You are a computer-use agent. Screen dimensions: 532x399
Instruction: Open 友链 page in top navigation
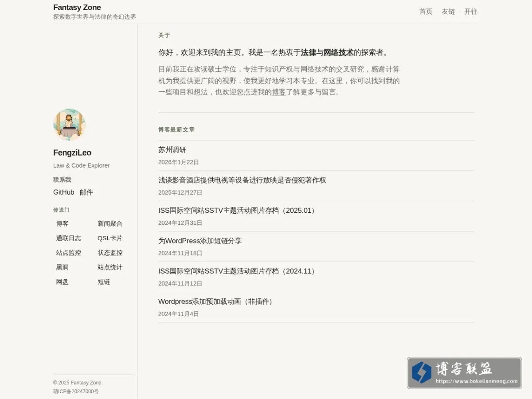pyautogui.click(x=448, y=12)
